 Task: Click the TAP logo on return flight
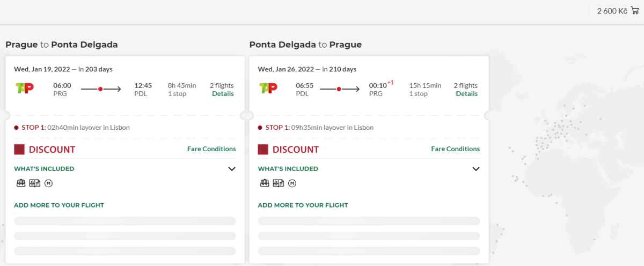coord(268,88)
